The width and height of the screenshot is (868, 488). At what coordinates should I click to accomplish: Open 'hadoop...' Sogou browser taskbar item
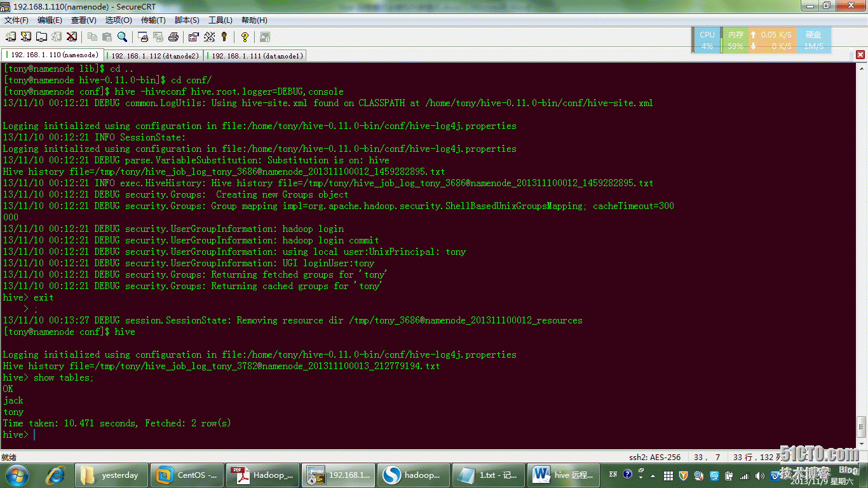click(414, 475)
